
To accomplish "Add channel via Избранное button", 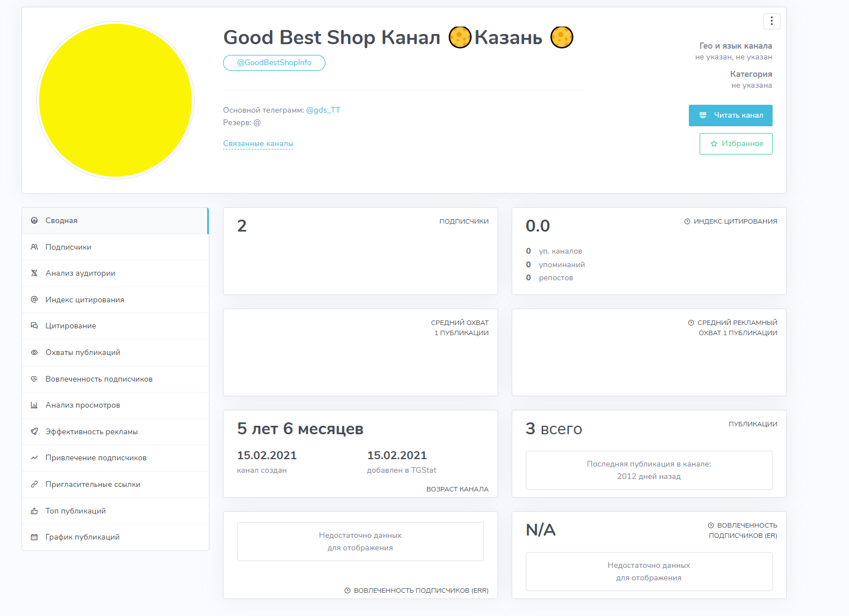I will point(736,144).
